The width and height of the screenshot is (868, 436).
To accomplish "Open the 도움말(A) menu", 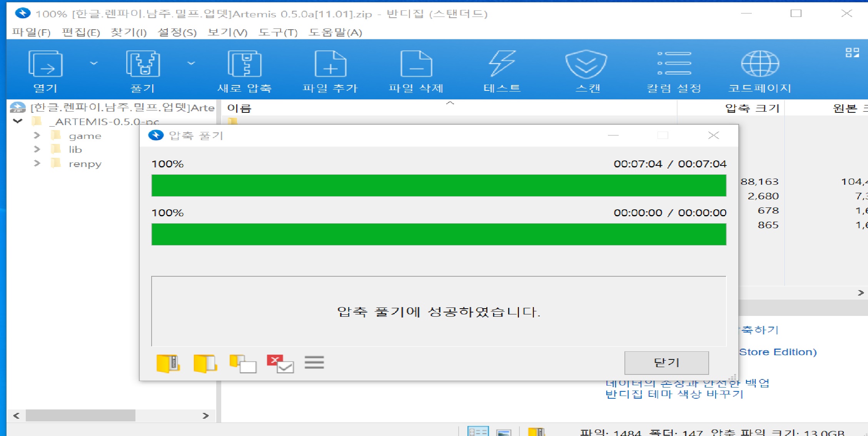I will [x=335, y=32].
